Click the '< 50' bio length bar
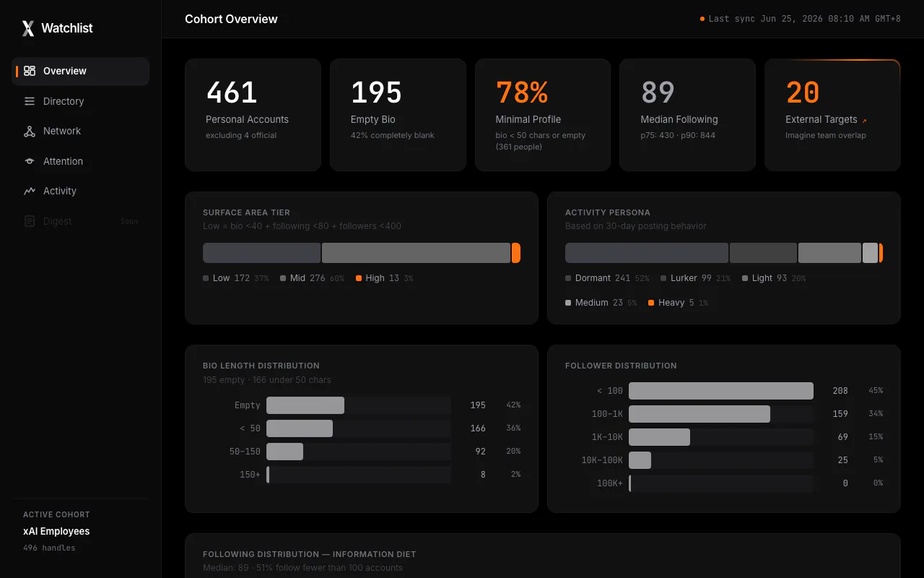Screen dimensions: 924x578 tap(300, 428)
